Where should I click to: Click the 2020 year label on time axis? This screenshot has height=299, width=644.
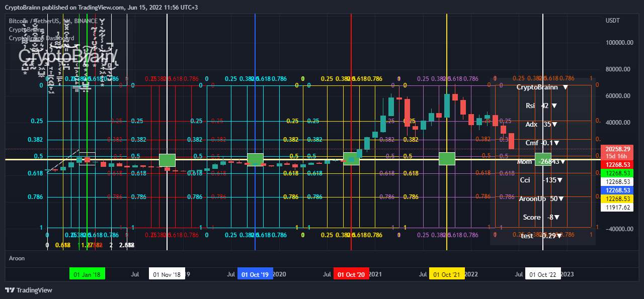[279, 274]
